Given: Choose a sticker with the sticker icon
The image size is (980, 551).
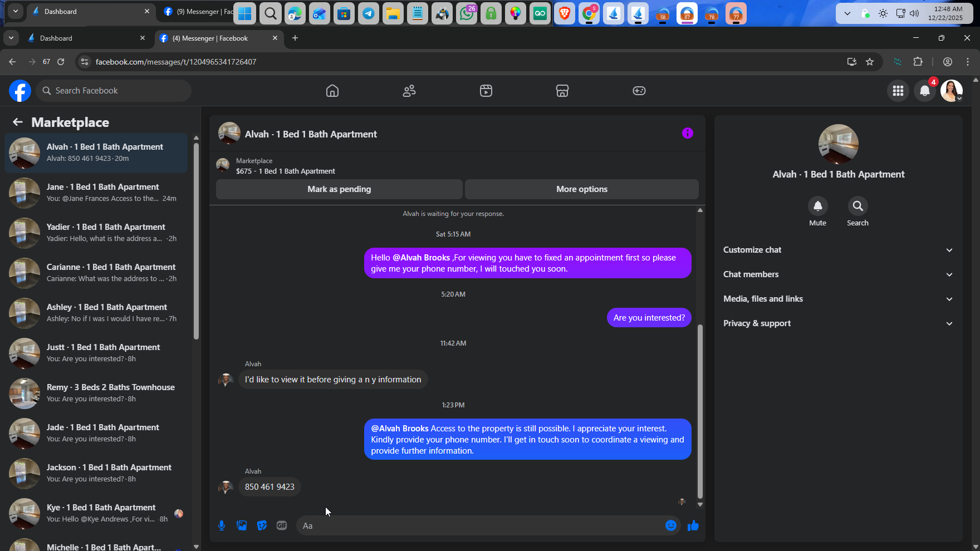Looking at the screenshot, I should 262,525.
